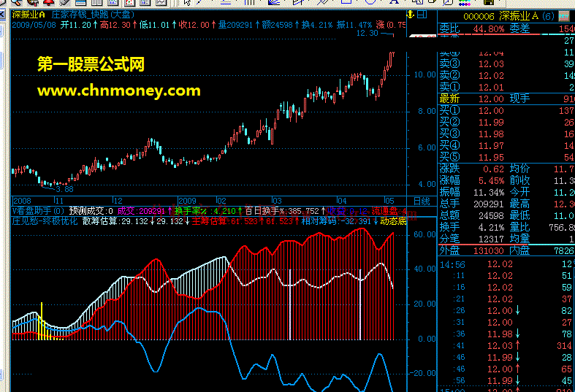This screenshot has height=392, width=575.
Task: Select the 卖① 12.01 ask row
Action: [x=506, y=87]
